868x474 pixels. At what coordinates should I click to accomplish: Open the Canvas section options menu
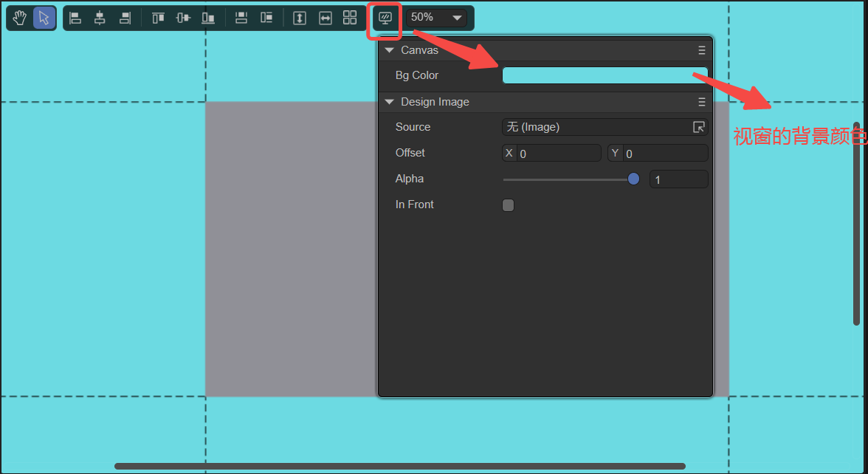click(x=702, y=50)
